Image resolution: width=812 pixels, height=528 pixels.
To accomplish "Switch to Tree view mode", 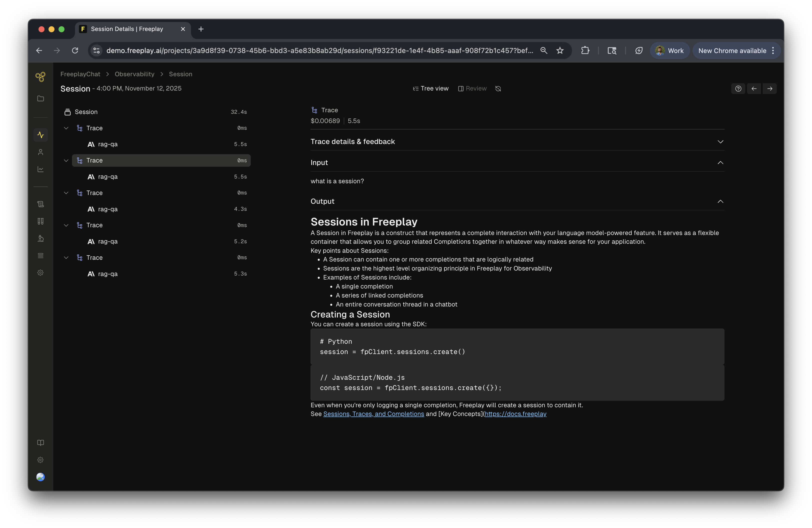I will click(x=431, y=89).
